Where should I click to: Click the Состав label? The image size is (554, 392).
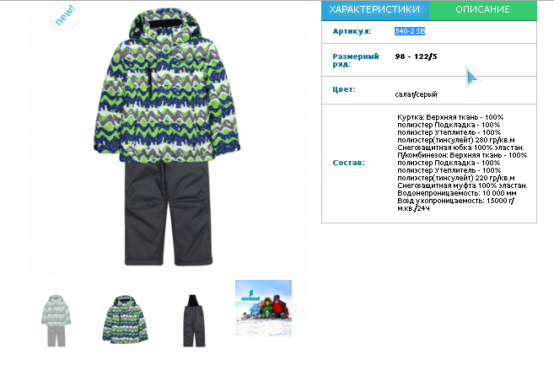click(348, 163)
